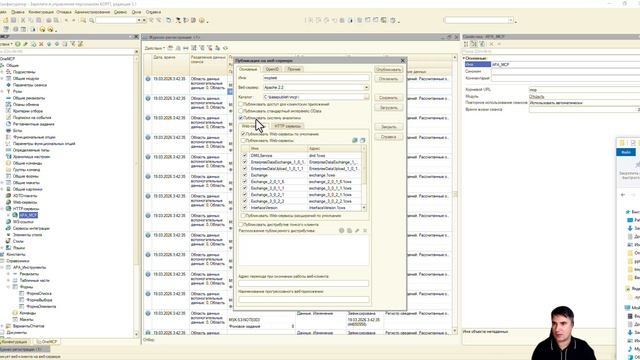Click the Опубликовать button
Screen dimensions: 640x360
click(388, 69)
